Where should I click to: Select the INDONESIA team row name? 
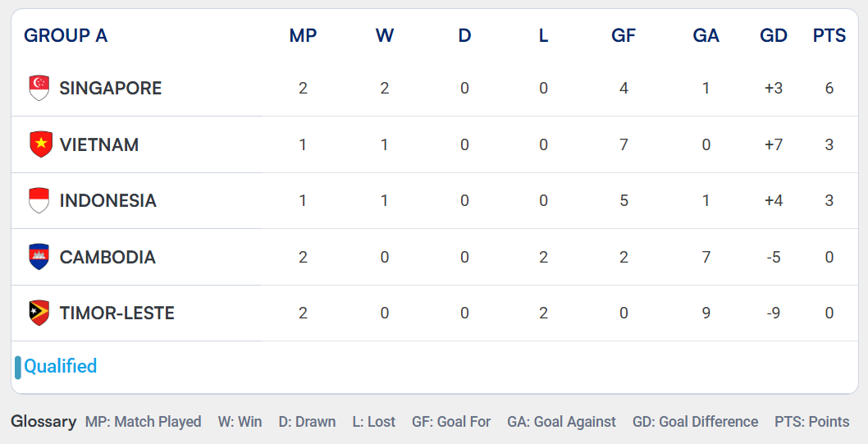tap(108, 200)
